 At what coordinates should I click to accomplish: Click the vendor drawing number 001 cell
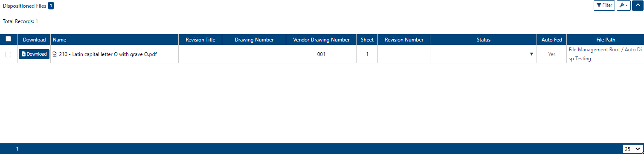click(322, 54)
